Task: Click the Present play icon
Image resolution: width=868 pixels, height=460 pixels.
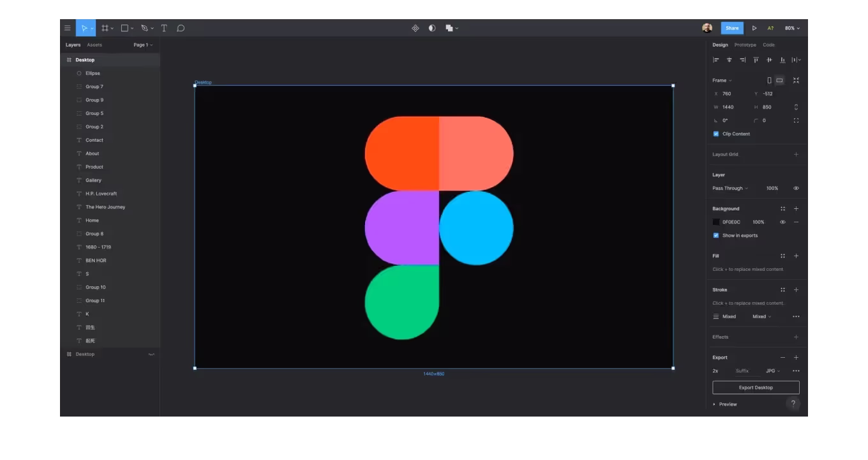Action: (754, 28)
